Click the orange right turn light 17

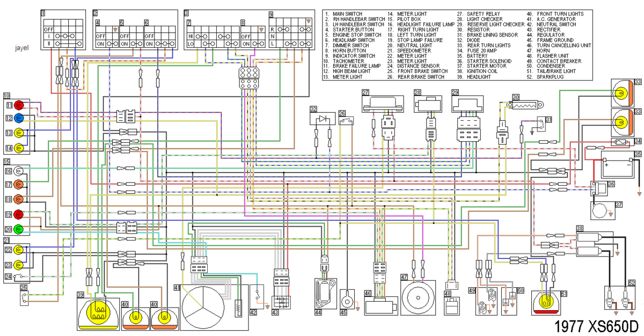[19, 185]
